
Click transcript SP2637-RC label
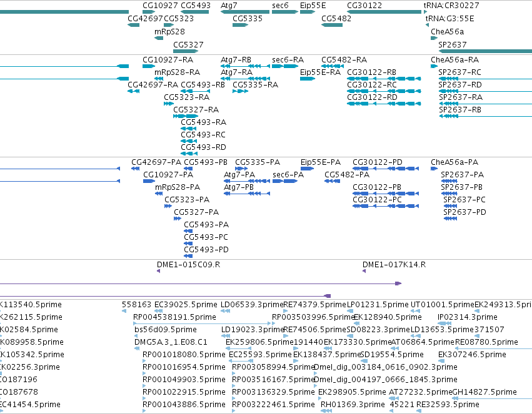click(x=459, y=72)
